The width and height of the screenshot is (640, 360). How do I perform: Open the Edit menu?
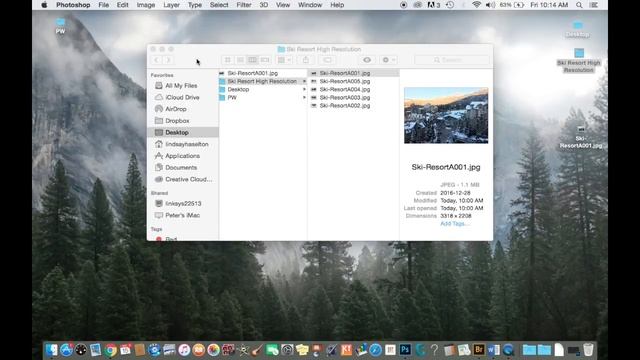coord(122,5)
